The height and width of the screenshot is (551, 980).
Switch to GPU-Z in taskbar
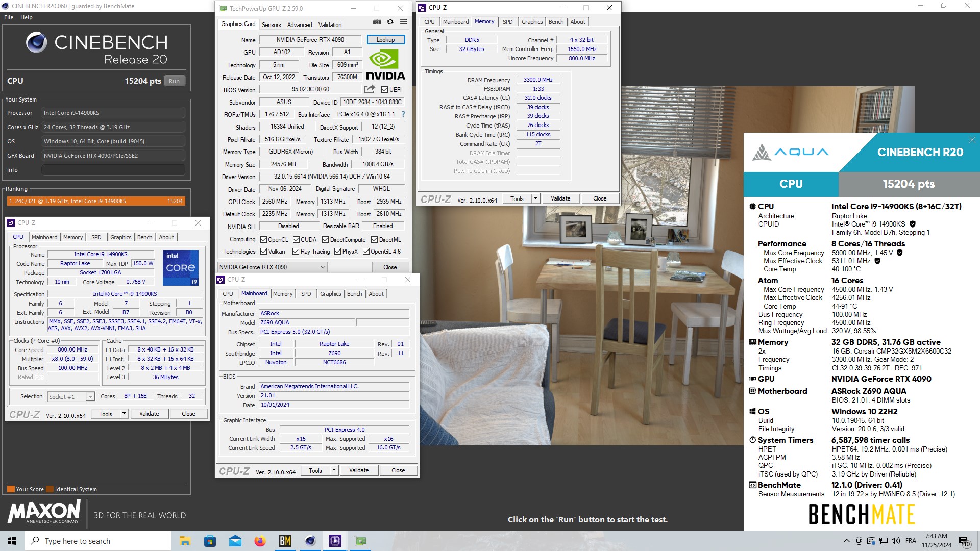360,541
